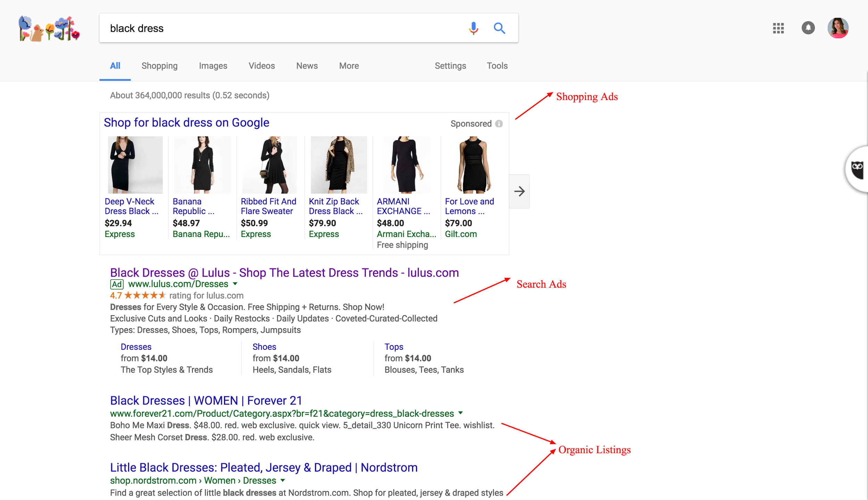
Task: Expand the shop.nordstrom.com URL dropdown arrow
Action: (283, 480)
